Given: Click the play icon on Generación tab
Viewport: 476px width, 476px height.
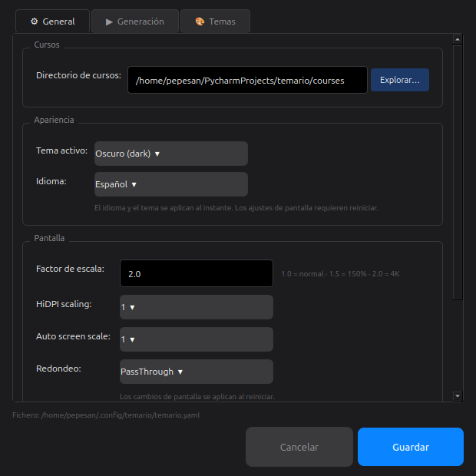Looking at the screenshot, I should tap(109, 21).
